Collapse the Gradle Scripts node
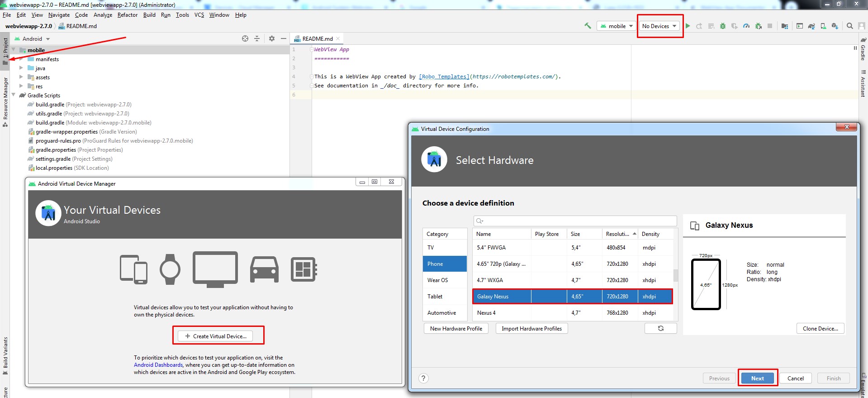The height and width of the screenshot is (398, 868). [x=14, y=95]
